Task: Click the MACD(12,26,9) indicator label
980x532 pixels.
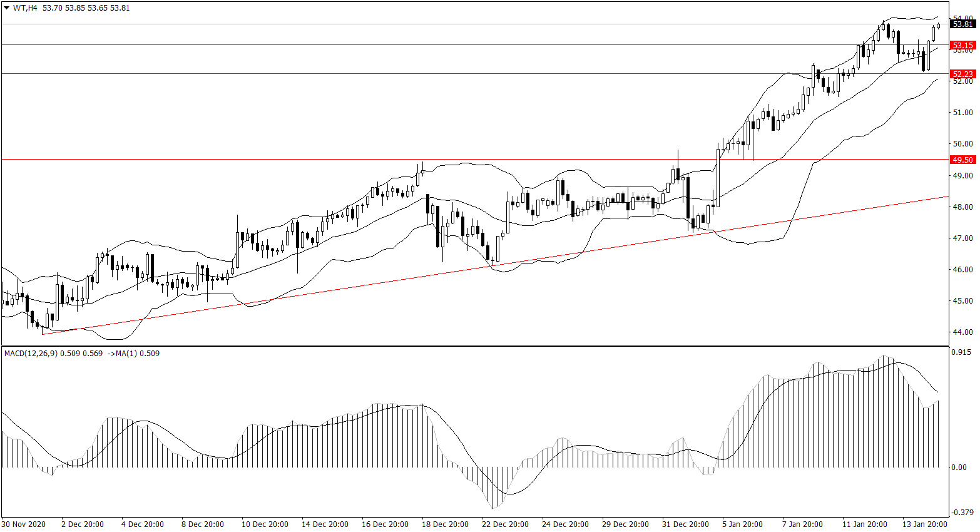Action: pyautogui.click(x=31, y=354)
